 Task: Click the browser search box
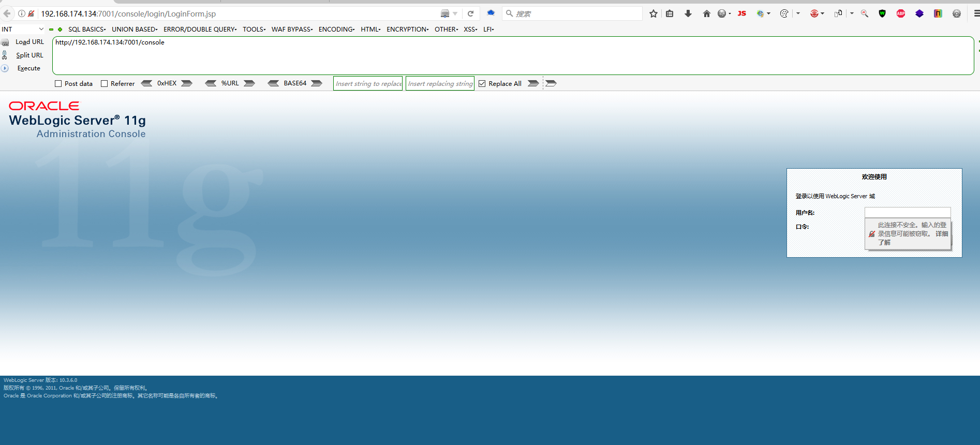(572, 13)
